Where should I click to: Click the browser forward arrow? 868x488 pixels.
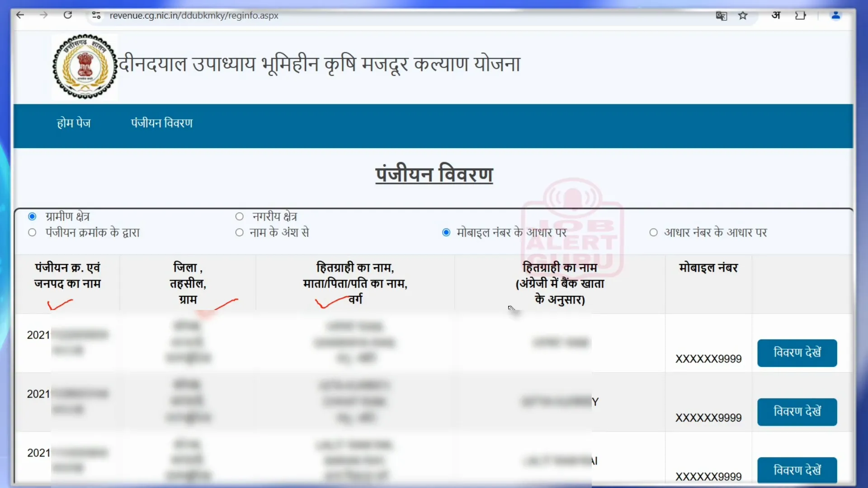tap(44, 15)
